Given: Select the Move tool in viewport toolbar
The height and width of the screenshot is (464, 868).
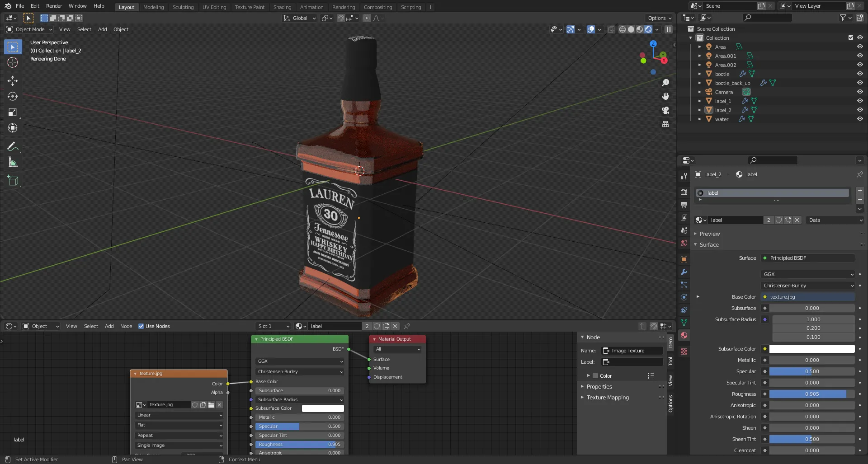Looking at the screenshot, I should click(13, 81).
